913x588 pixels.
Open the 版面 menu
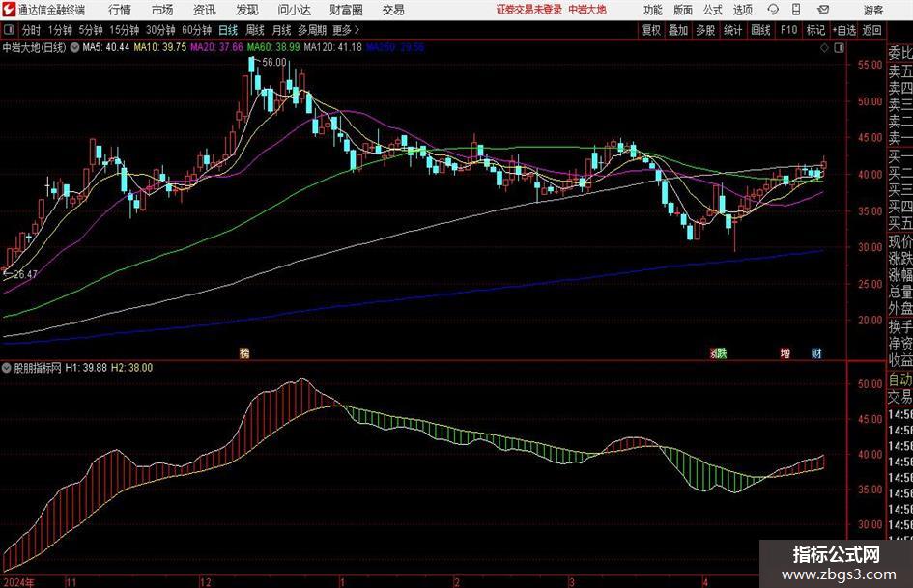point(682,10)
